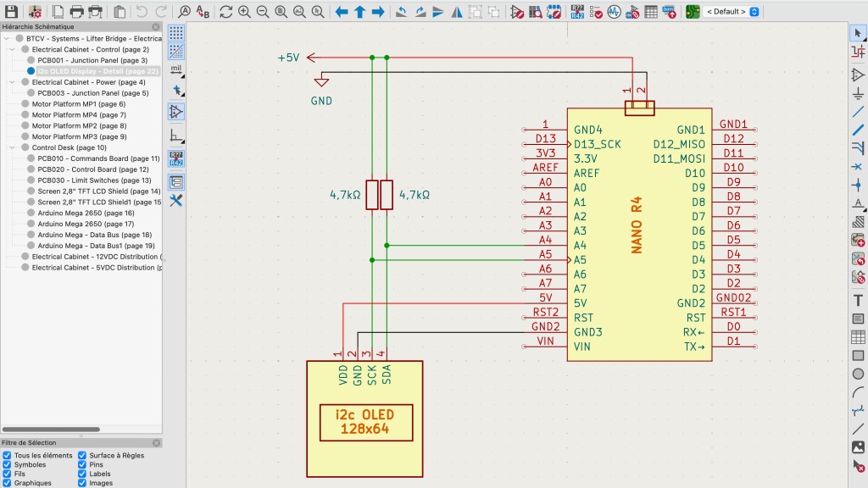Open the PCB editor icon
This screenshot has height=488, width=868.
pyautogui.click(x=692, y=11)
